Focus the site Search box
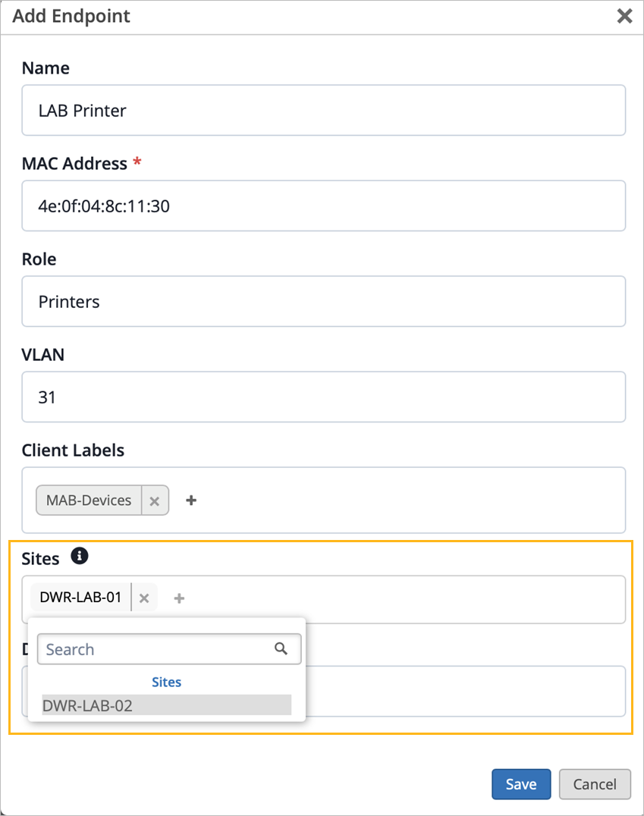The width and height of the screenshot is (644, 816). [169, 649]
